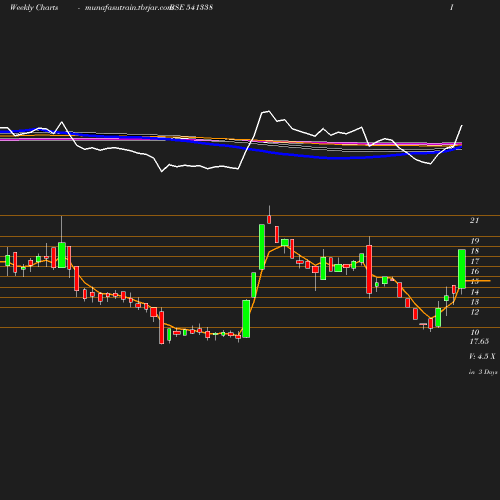The width and height of the screenshot is (500, 500).
Task: Click the "21" price axis label
Action: pos(474,220)
